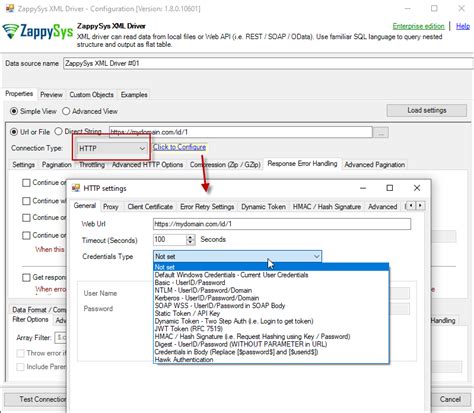Open the Examples tab
This screenshot has height=413, width=474.
[x=134, y=95]
